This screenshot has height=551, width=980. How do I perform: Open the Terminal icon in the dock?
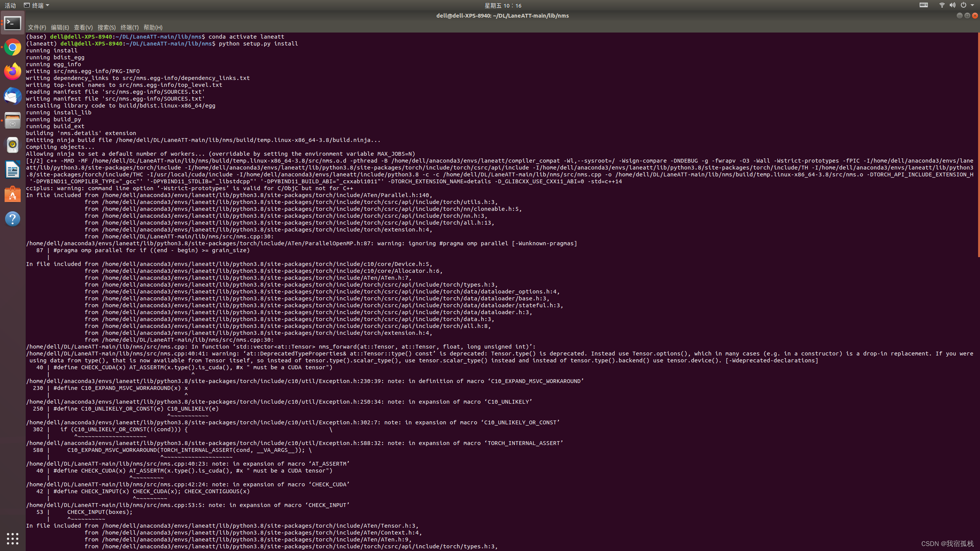pos(13,23)
